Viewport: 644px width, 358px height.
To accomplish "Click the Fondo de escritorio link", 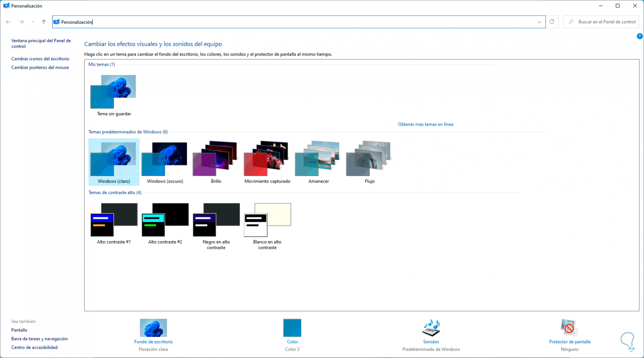I will click(153, 342).
